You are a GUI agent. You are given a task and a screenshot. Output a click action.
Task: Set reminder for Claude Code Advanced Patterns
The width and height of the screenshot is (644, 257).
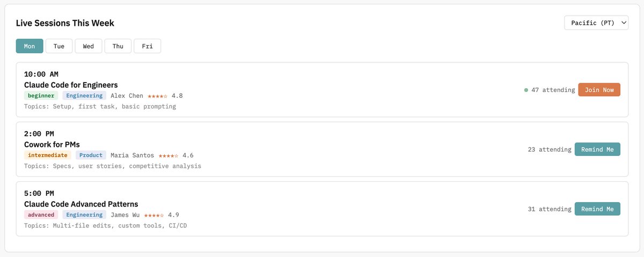tap(597, 209)
